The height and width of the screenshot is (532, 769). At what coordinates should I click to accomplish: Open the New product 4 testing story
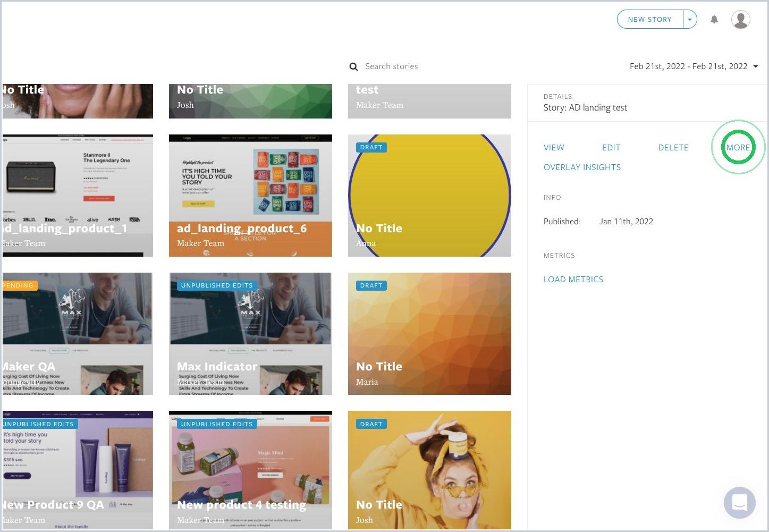[x=250, y=470]
